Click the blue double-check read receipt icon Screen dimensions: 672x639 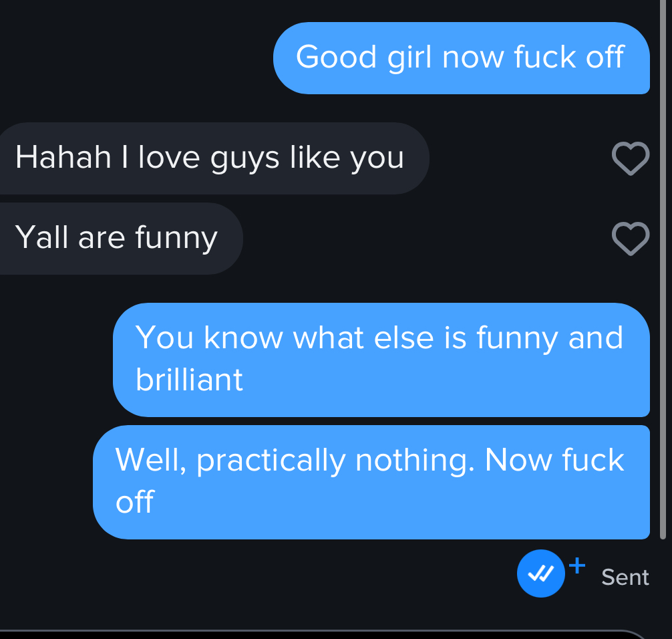pyautogui.click(x=540, y=573)
